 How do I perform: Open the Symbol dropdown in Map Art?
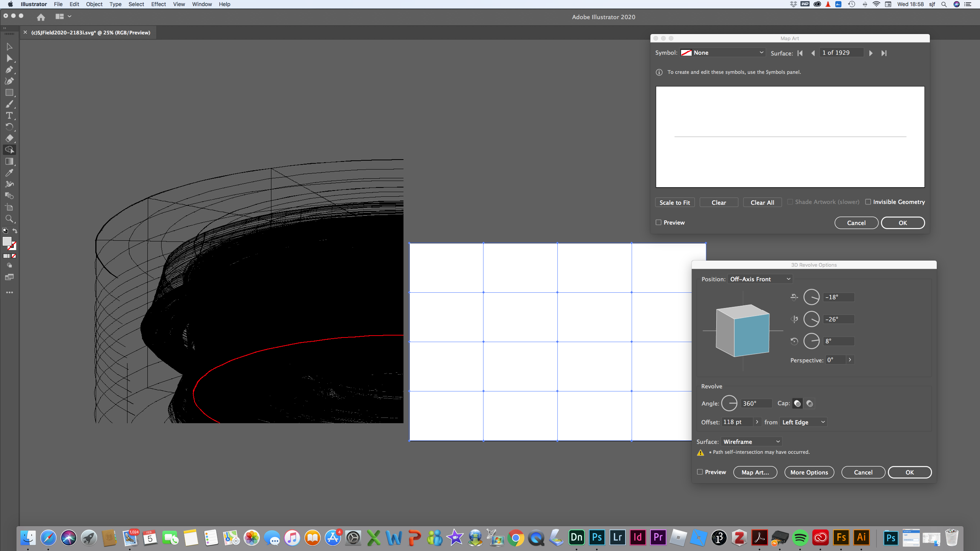722,52
